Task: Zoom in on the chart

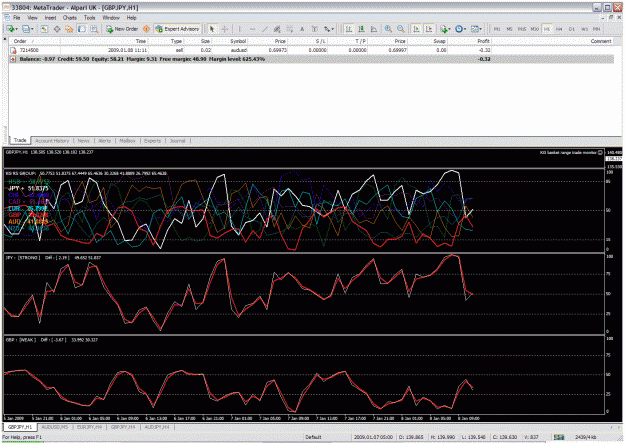Action: (388, 29)
